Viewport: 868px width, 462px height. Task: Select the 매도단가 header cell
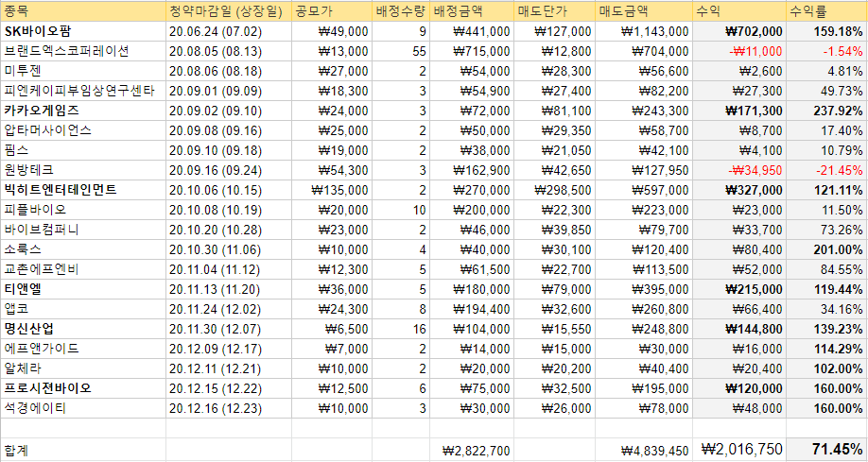(x=554, y=11)
